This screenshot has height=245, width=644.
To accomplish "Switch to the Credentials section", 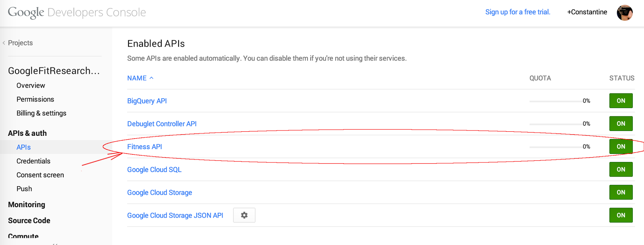I will click(x=33, y=161).
